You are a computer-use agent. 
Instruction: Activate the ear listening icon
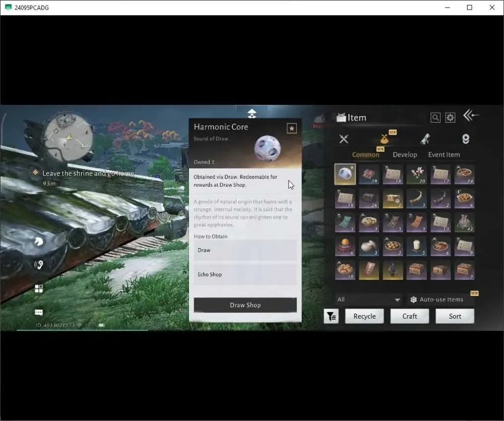tap(39, 265)
